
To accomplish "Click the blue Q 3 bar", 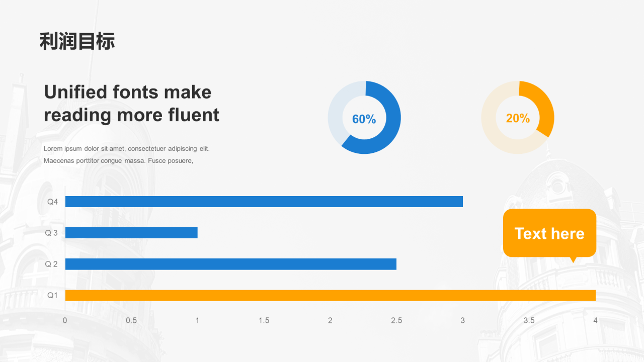I will (131, 233).
